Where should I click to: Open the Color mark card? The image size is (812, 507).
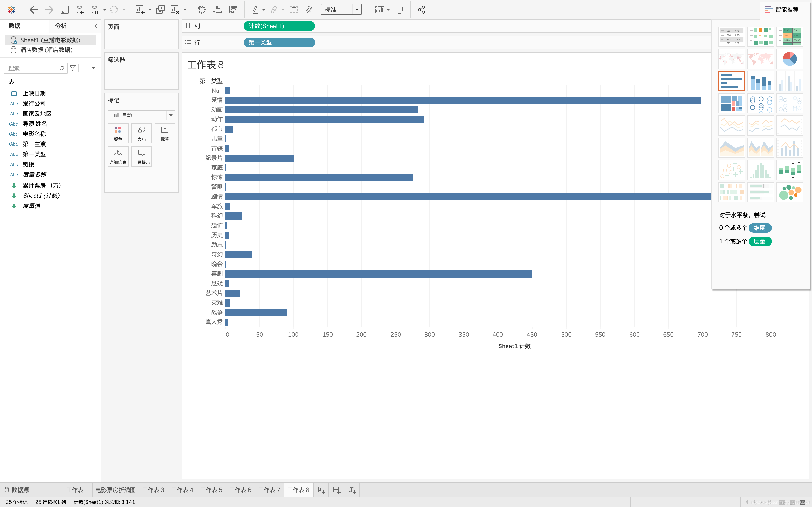tap(118, 133)
